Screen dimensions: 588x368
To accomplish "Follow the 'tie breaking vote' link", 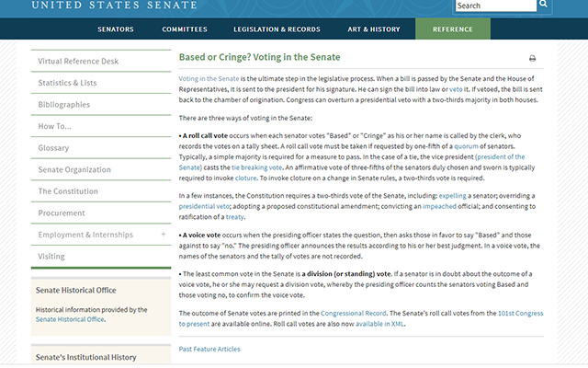I will [257, 167].
